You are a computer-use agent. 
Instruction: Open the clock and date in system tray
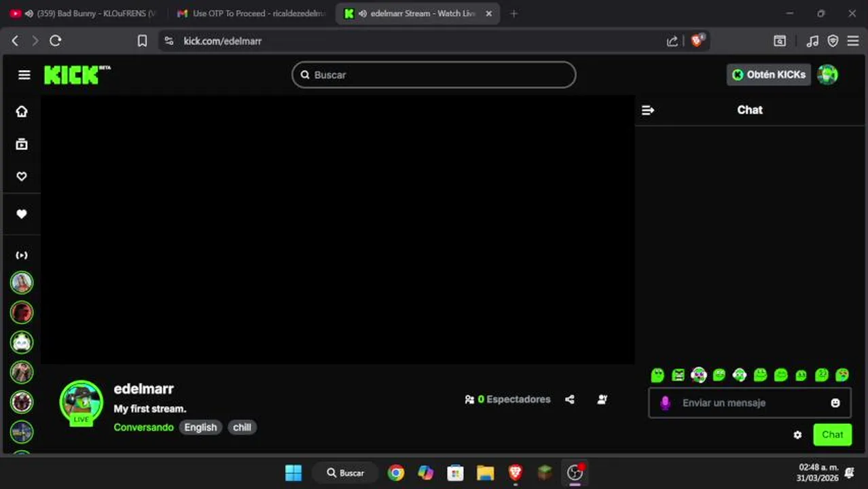tap(818, 473)
